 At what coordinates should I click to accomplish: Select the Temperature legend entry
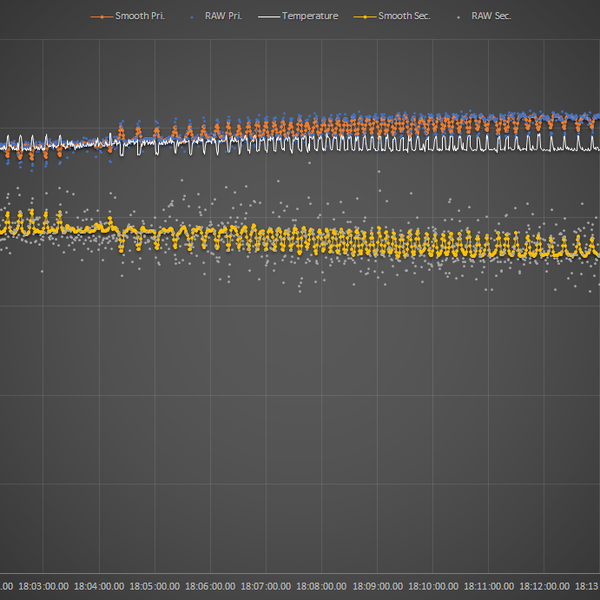click(298, 16)
